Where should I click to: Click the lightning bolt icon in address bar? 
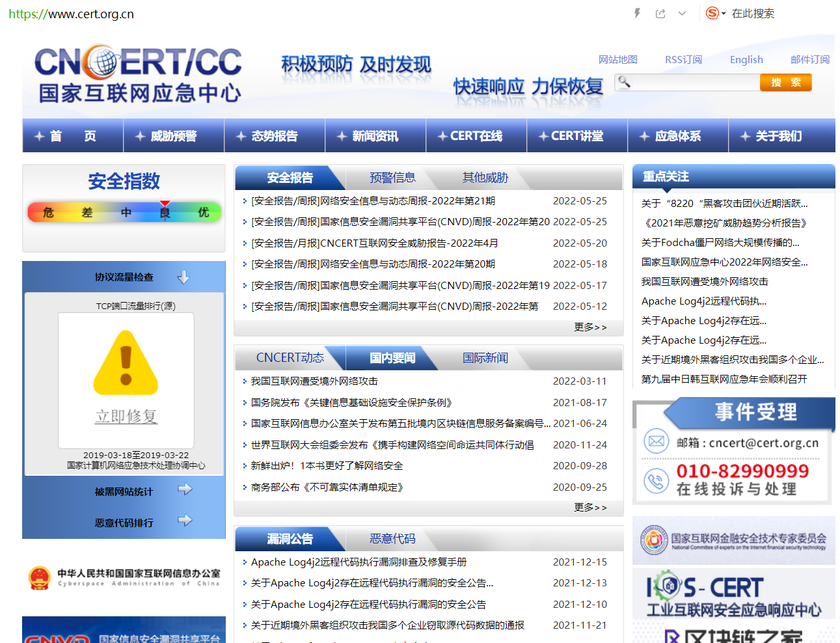[x=638, y=13]
